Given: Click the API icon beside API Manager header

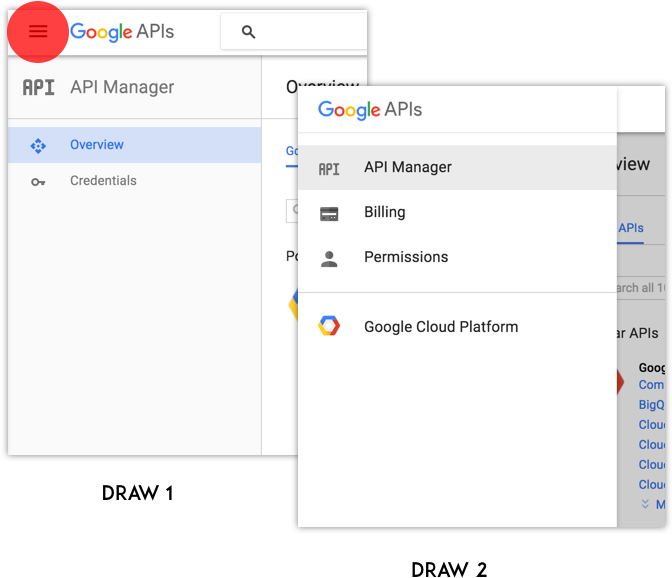Looking at the screenshot, I should point(38,88).
